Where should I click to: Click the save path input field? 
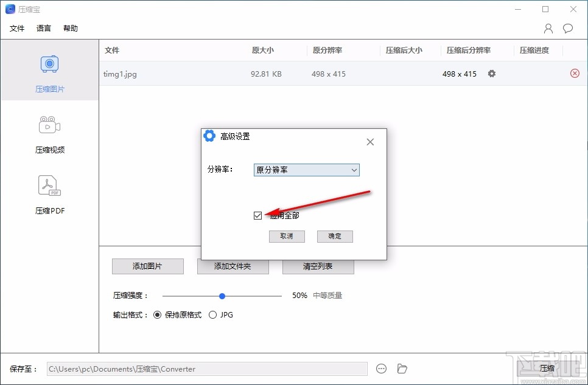click(207, 369)
